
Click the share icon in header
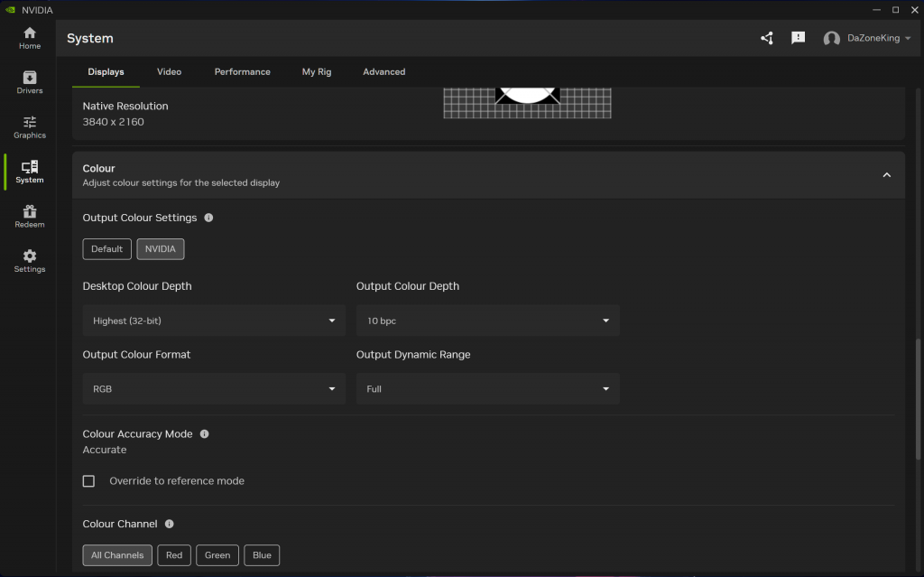tap(767, 38)
